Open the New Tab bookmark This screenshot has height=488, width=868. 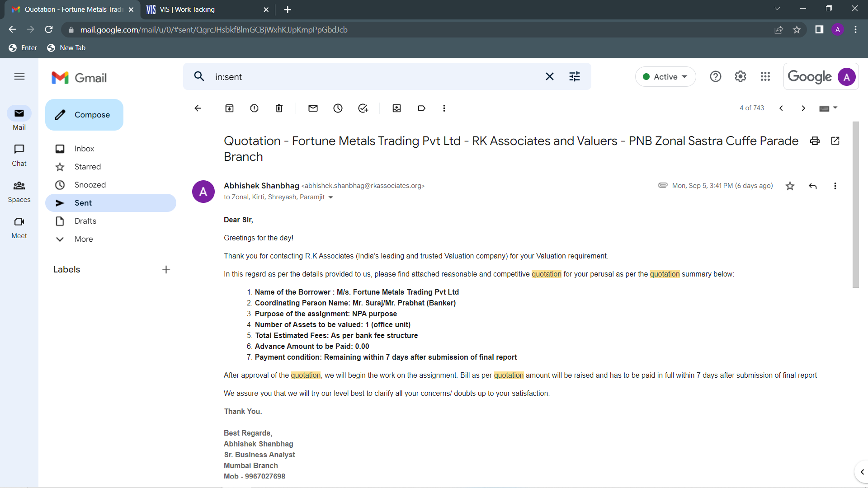66,48
